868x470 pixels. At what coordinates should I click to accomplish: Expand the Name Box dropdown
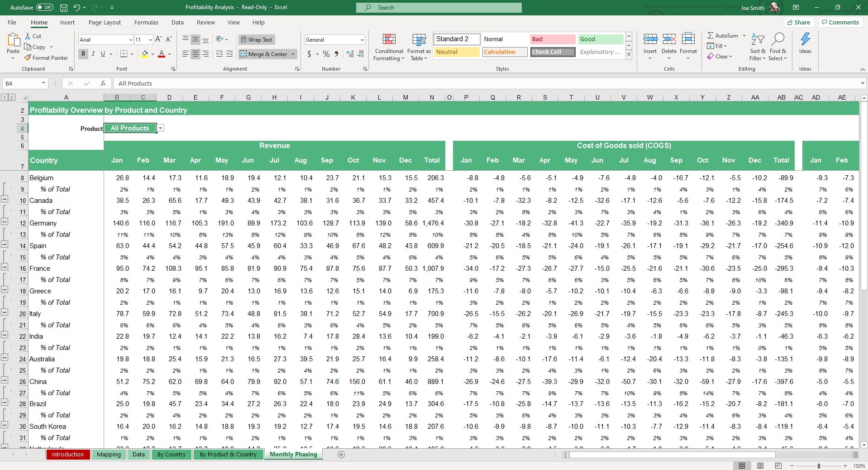pos(43,83)
